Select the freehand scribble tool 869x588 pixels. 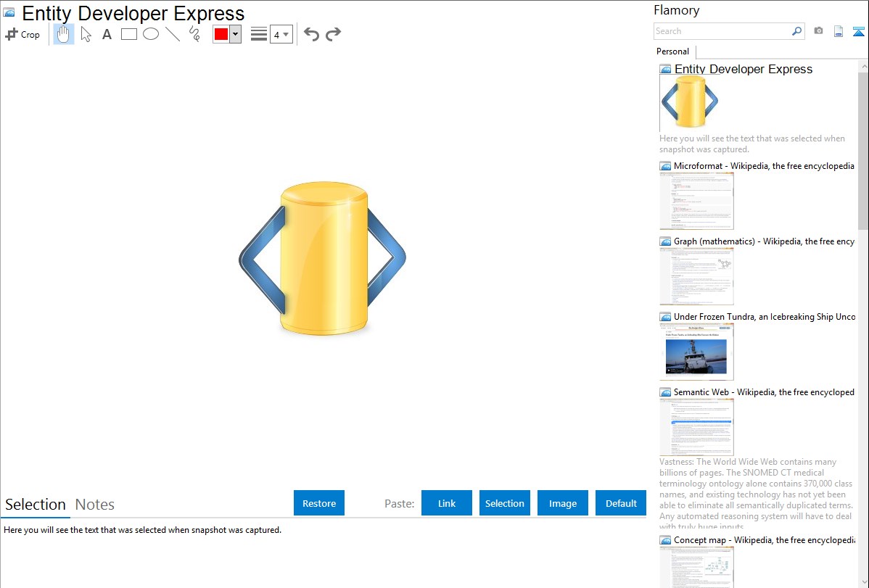(194, 34)
